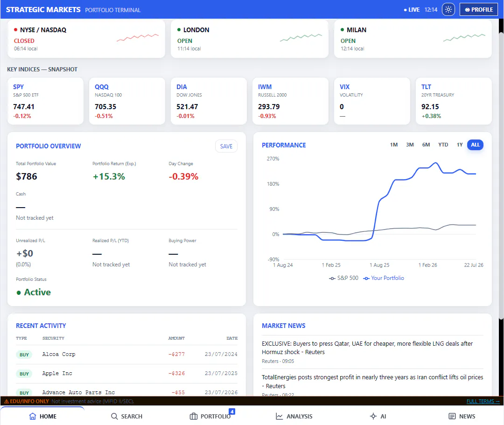Open the Qatar UAE LNG deals headline
Screen dimensions: 504x425
(x=367, y=348)
